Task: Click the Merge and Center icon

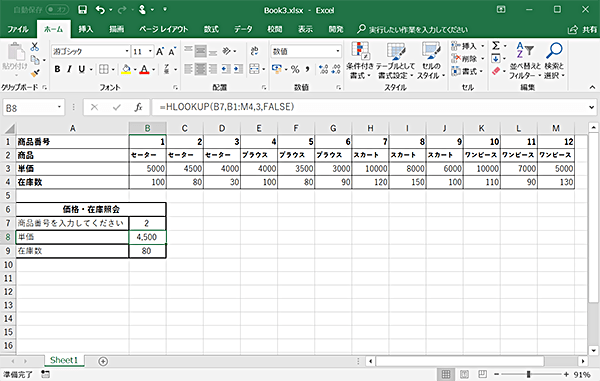Action: pos(254,69)
